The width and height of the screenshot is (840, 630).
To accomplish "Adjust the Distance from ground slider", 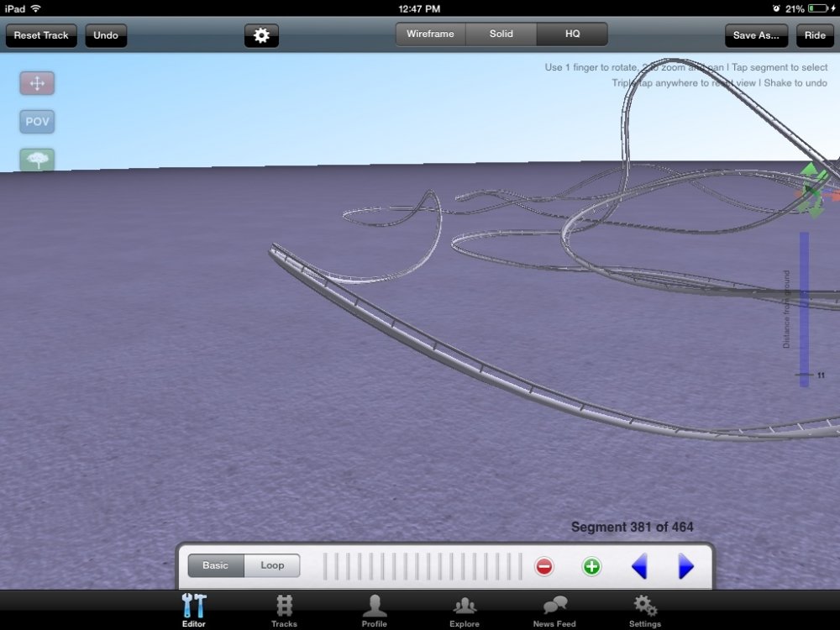I will tap(804, 374).
